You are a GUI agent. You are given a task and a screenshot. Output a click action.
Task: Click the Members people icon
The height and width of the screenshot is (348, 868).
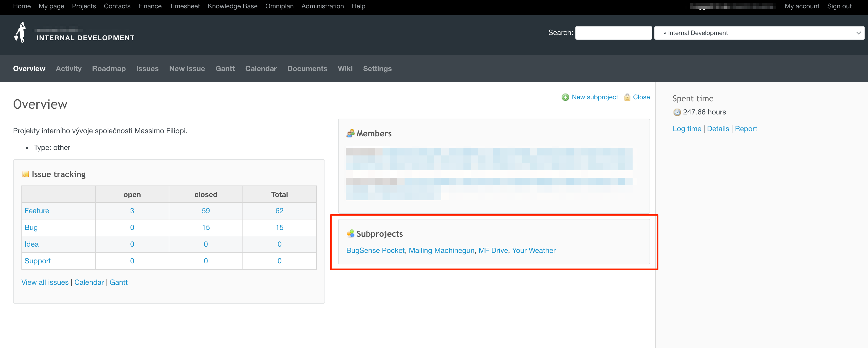350,134
